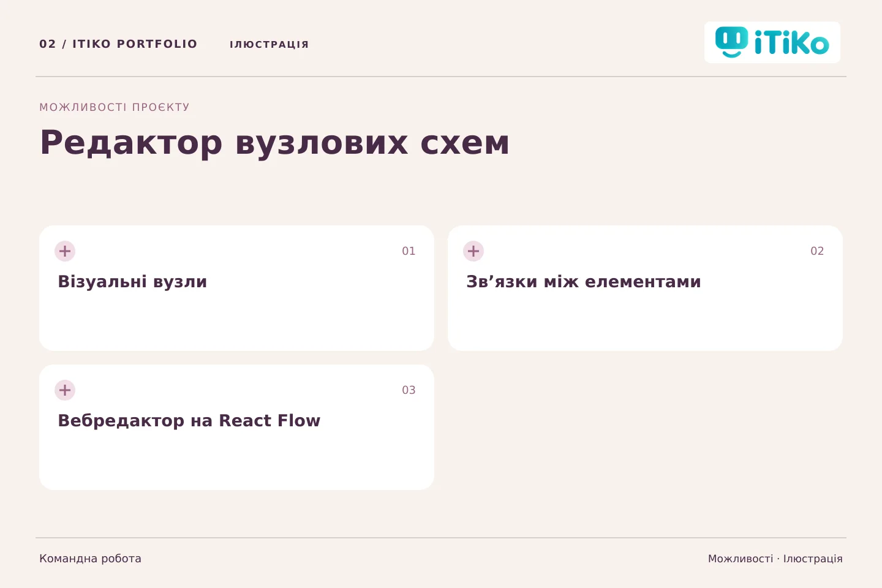882x588 pixels.
Task: Select the Зв’язки між елементами card title
Action: tap(584, 282)
